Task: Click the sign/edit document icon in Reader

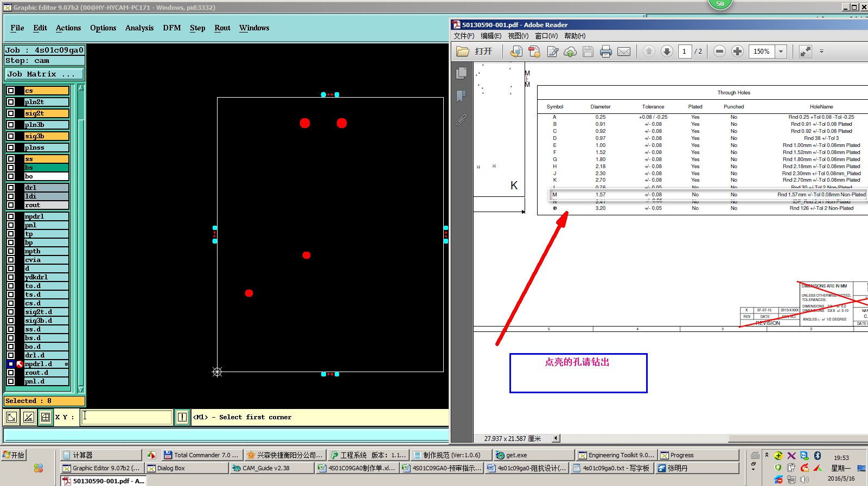Action: point(553,52)
